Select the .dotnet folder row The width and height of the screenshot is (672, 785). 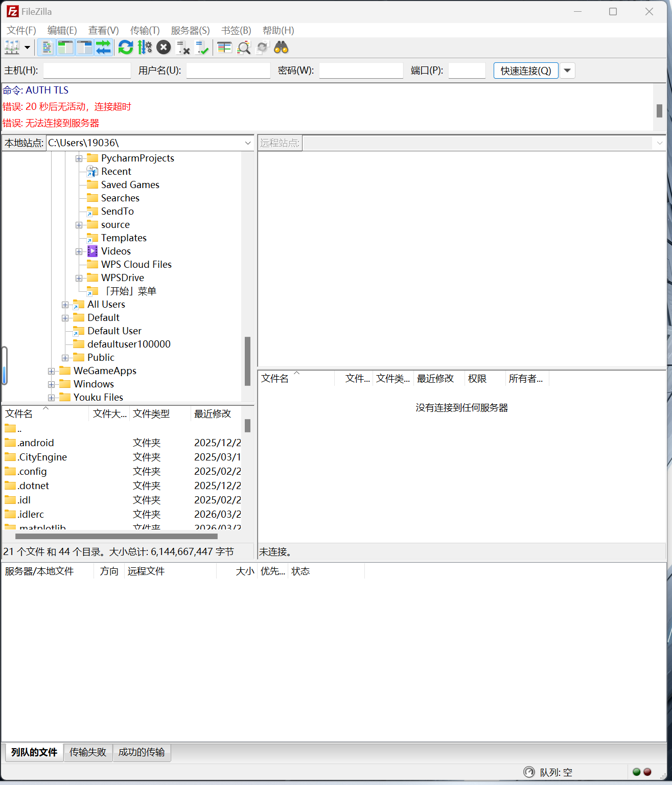(x=123, y=486)
